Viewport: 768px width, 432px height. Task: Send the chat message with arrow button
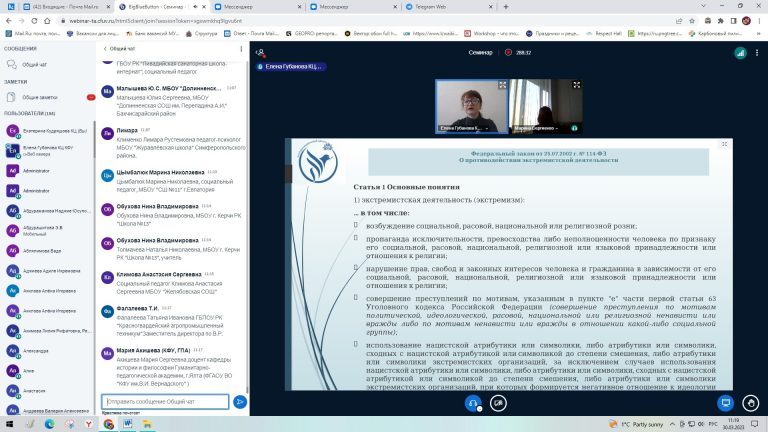(x=239, y=401)
